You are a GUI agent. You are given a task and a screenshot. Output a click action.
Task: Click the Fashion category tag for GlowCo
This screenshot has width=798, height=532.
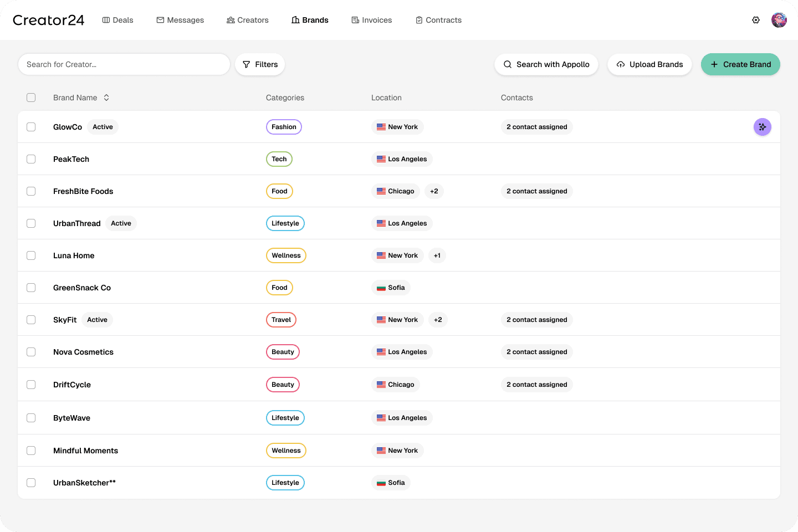(x=284, y=127)
